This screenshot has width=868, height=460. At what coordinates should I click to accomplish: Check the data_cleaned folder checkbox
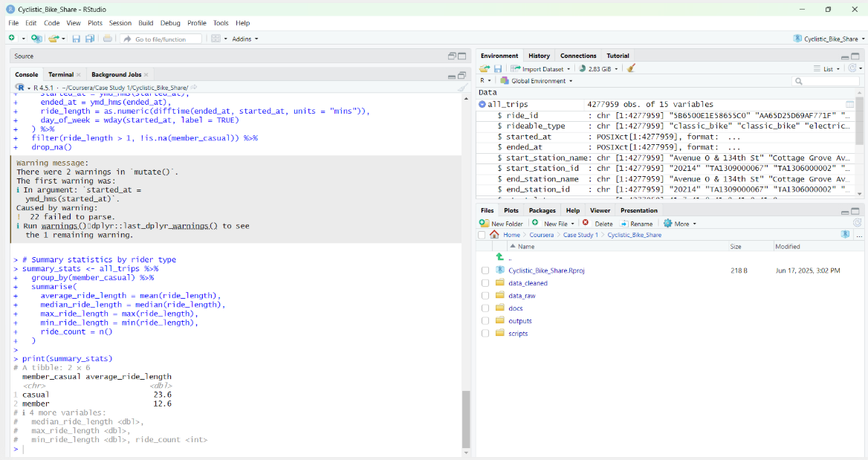pyautogui.click(x=485, y=284)
